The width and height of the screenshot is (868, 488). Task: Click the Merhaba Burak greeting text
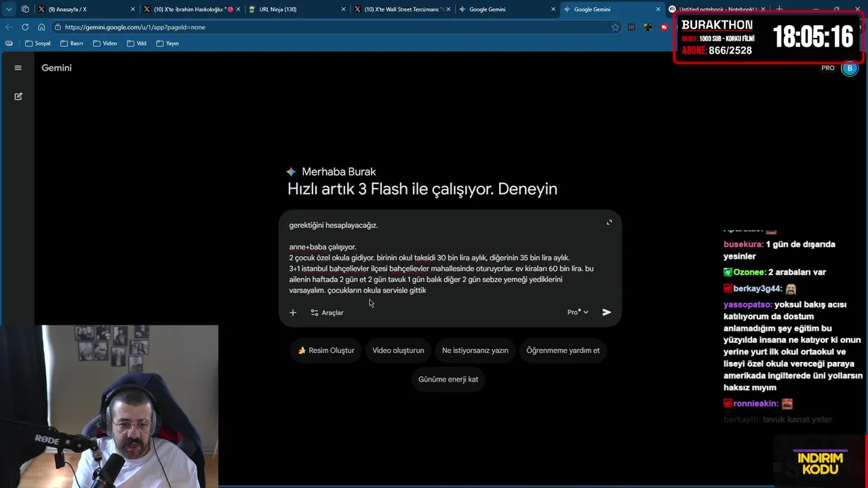(x=338, y=172)
